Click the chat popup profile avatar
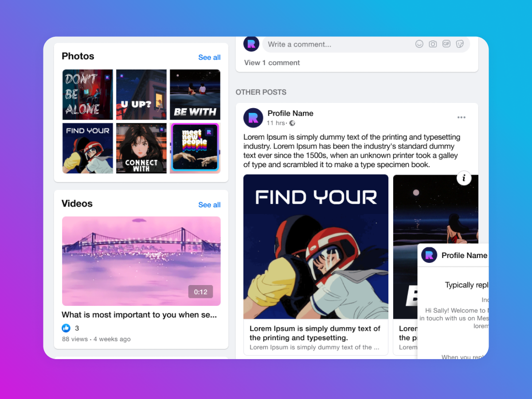This screenshot has width=532, height=399. pos(429,255)
